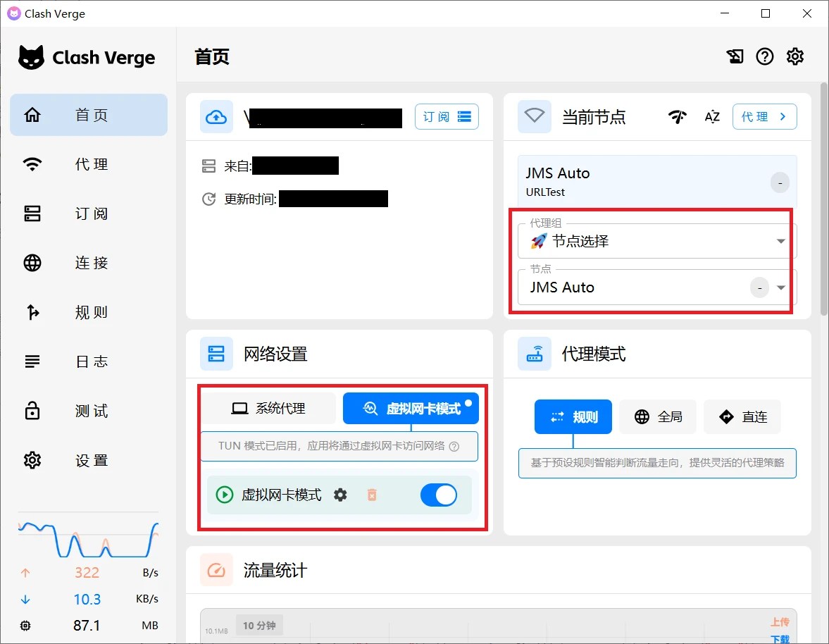Screen dimensions: 829x644
Task: Click the 10 分钟 time range button
Action: (259, 626)
